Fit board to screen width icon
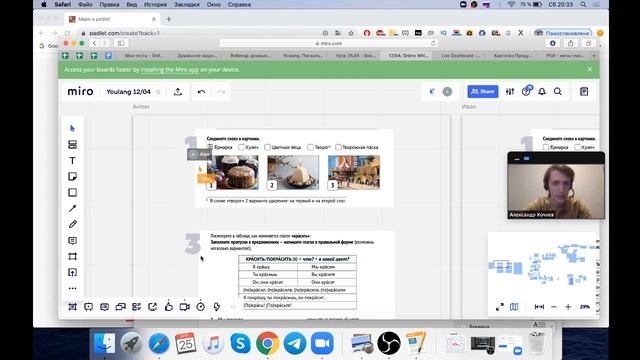Image resolution: width=640 pixels, height=360 pixels. [539, 307]
